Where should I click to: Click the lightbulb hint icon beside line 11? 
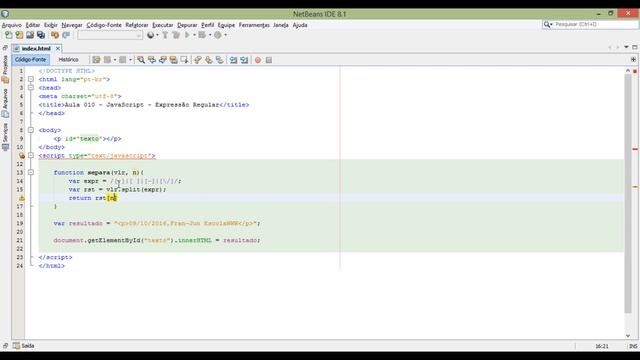pyautogui.click(x=22, y=156)
